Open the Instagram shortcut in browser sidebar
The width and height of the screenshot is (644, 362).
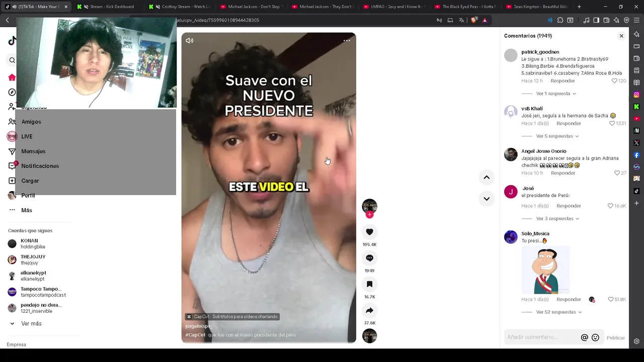tap(636, 95)
